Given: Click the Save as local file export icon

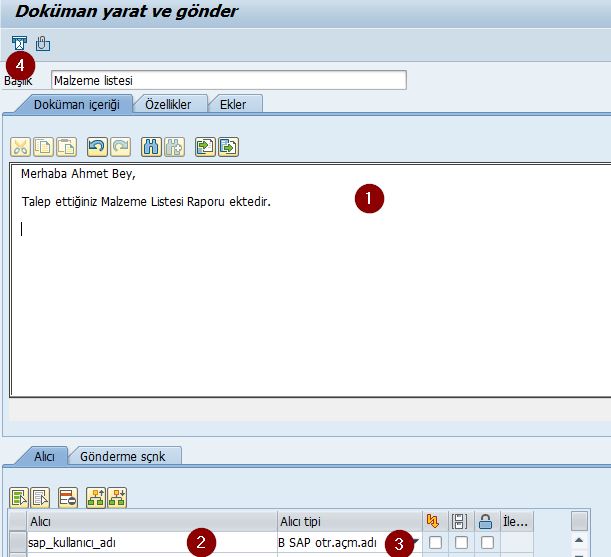Looking at the screenshot, I should (x=228, y=147).
